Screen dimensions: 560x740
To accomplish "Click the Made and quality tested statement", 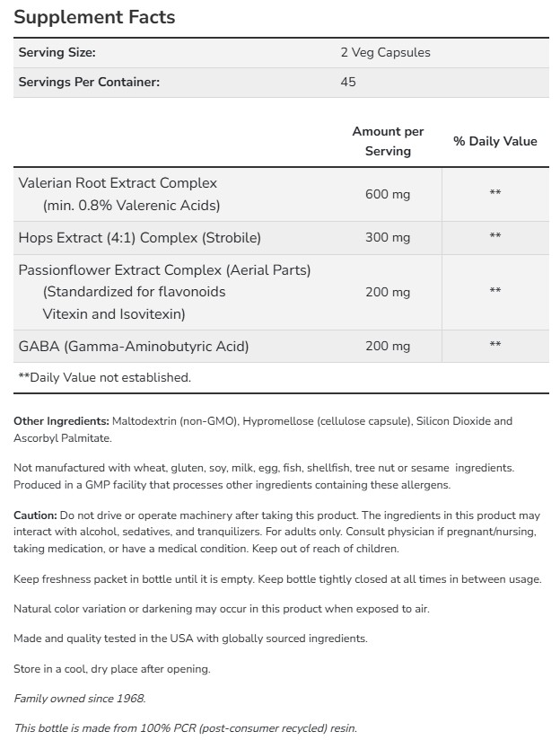I will [190, 639].
